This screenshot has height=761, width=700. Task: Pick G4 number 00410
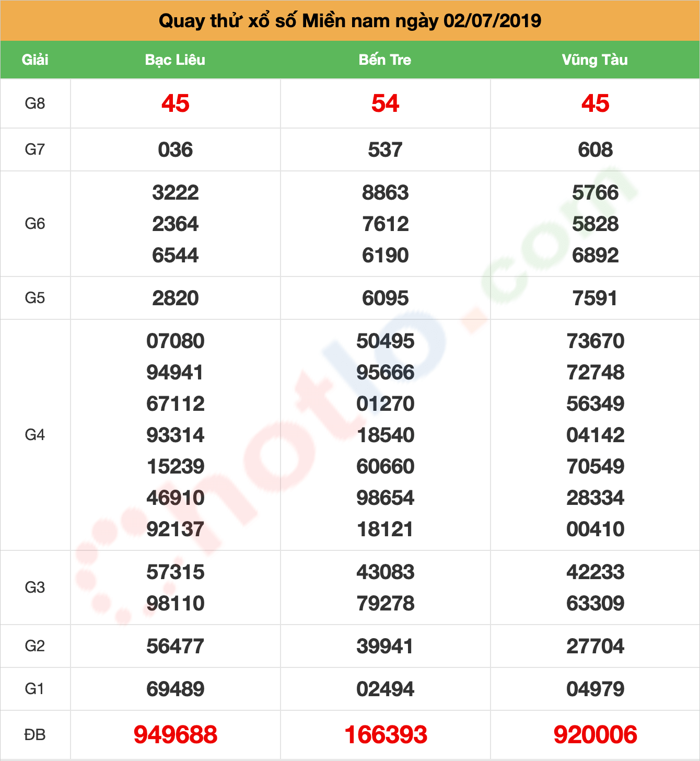click(596, 529)
